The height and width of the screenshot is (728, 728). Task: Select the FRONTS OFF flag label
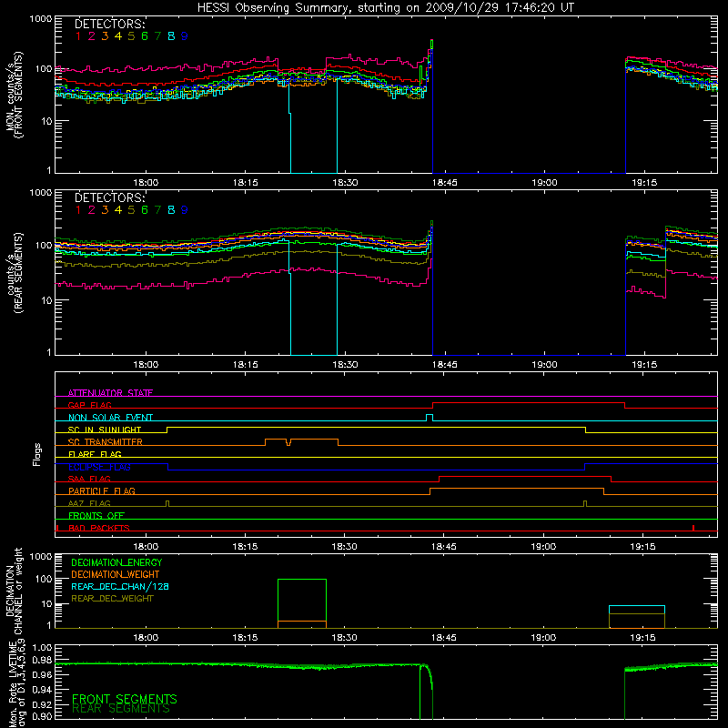click(96, 515)
